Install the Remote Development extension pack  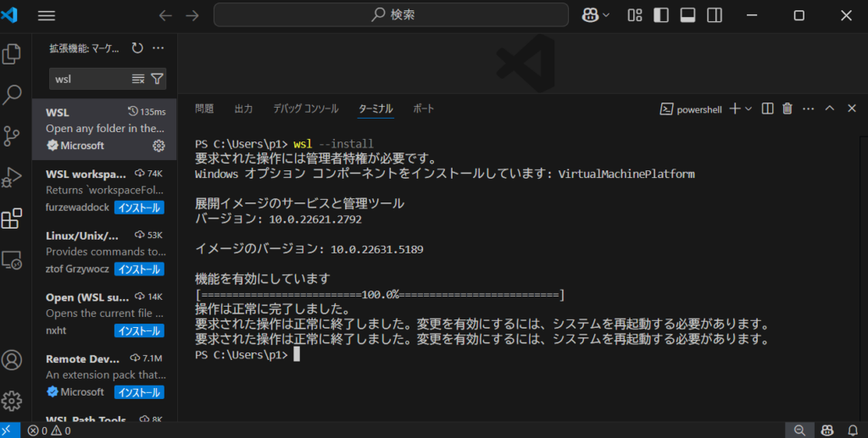[x=139, y=392]
